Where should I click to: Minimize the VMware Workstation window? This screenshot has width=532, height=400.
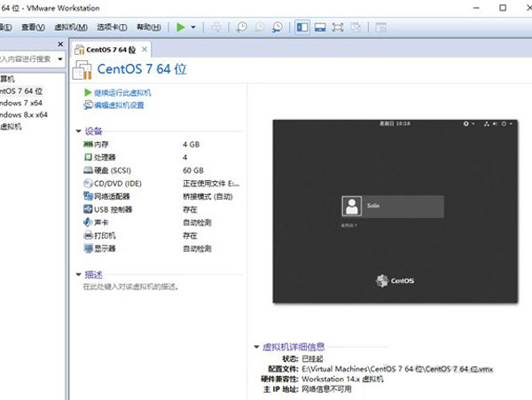pos(476,7)
